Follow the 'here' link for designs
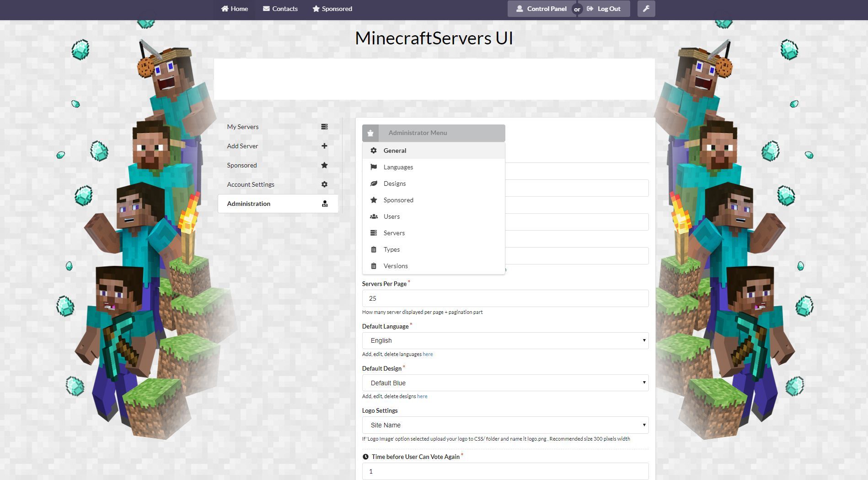 tap(422, 396)
